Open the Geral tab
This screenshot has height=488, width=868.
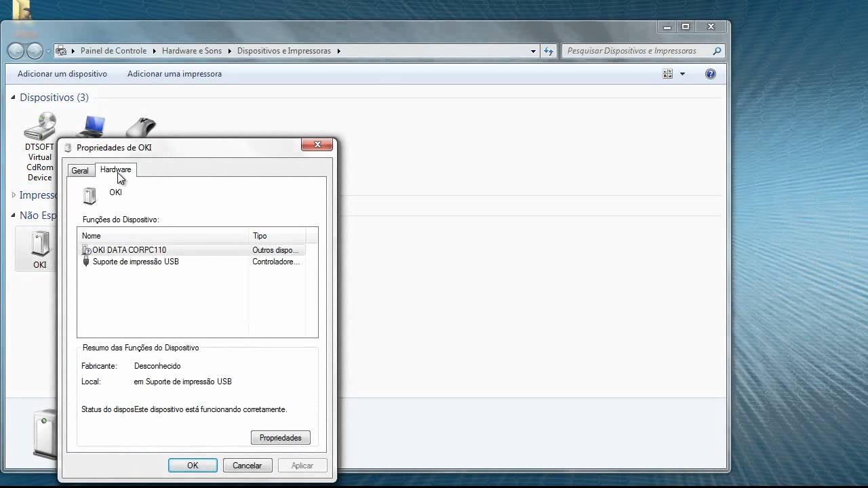click(x=80, y=171)
